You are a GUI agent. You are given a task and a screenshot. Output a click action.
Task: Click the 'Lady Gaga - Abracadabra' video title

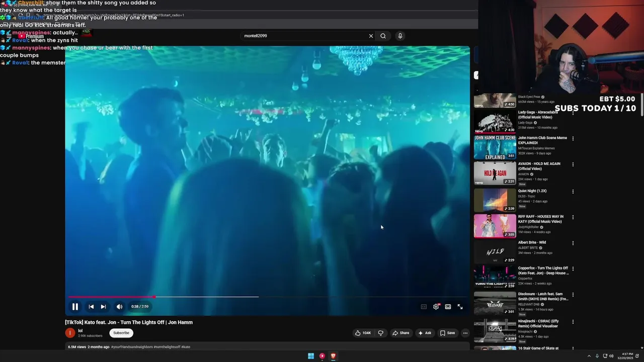(x=538, y=115)
